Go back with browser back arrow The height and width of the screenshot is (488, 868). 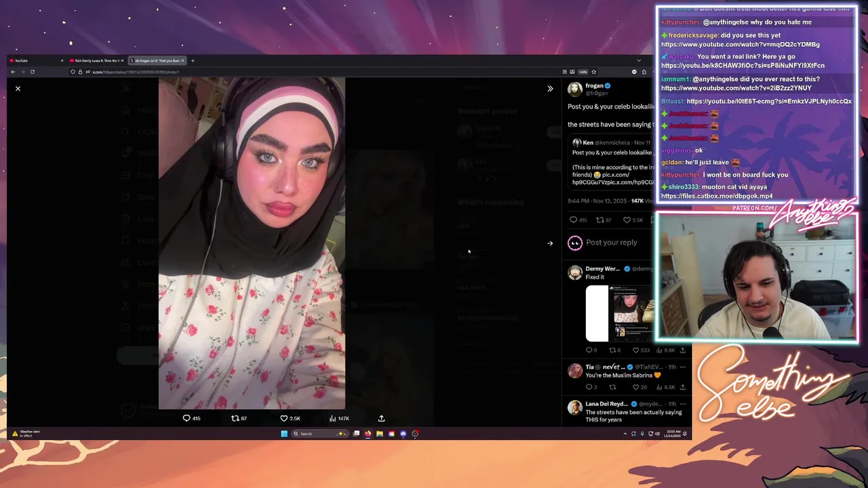[x=12, y=72]
